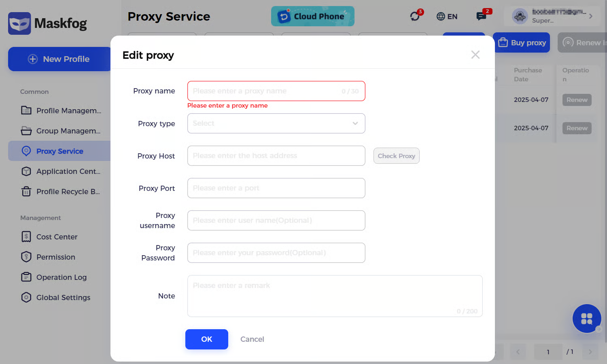Open the Proxy Service menu item

click(x=59, y=151)
